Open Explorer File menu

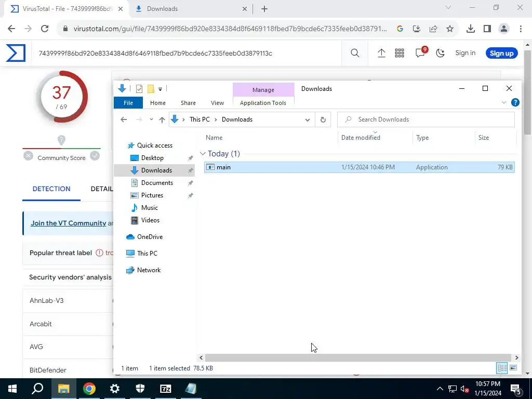point(128,103)
